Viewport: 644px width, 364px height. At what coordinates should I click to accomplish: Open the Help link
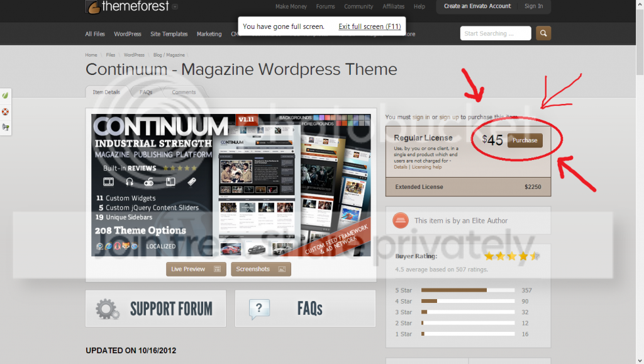(x=419, y=6)
